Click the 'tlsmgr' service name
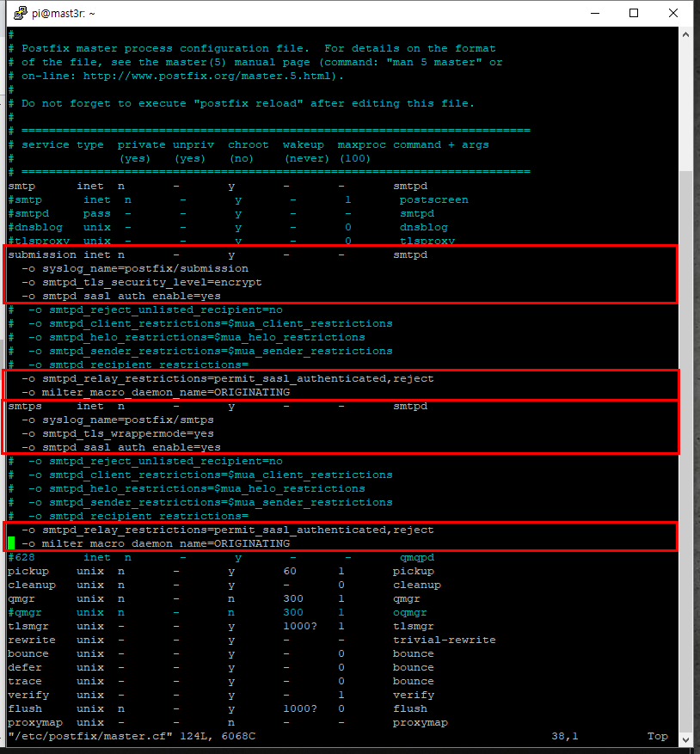Viewport: 700px width, 754px height. (28, 626)
